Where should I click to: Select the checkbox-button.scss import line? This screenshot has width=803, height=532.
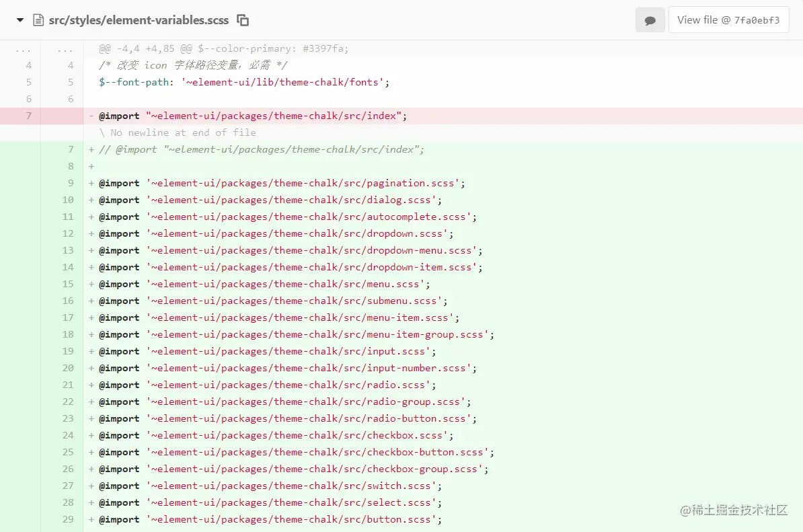point(297,452)
